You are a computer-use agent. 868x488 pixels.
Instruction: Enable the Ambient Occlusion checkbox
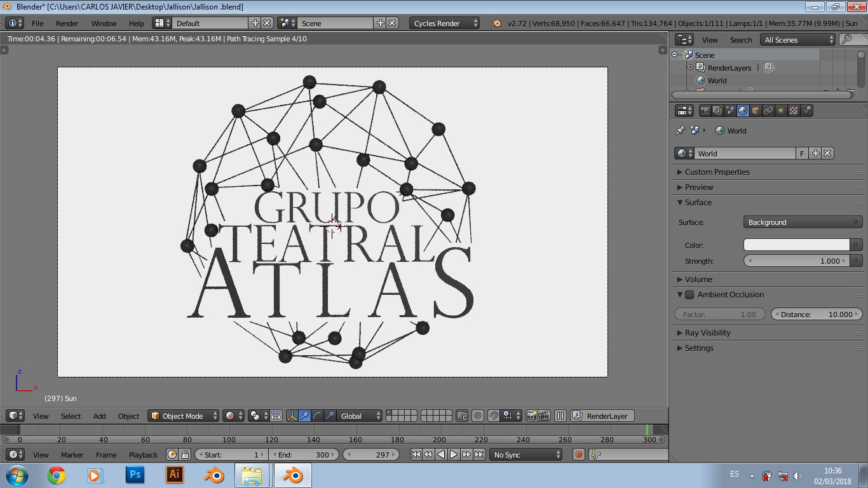click(x=689, y=295)
